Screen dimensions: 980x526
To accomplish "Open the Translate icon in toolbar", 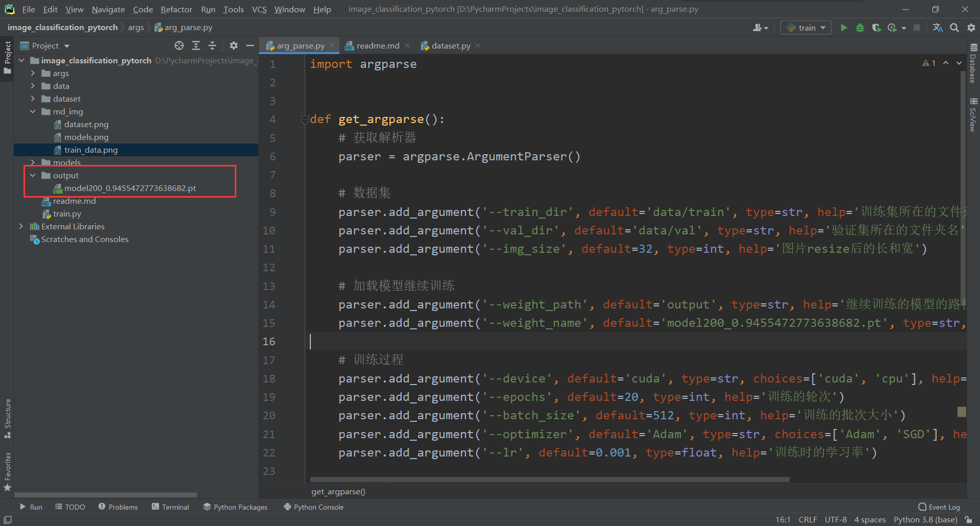I will coord(938,28).
